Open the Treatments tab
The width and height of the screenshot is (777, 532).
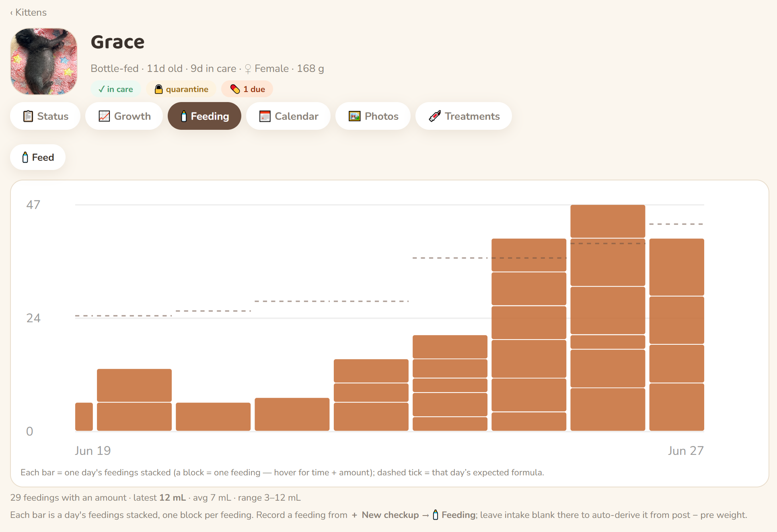click(463, 116)
